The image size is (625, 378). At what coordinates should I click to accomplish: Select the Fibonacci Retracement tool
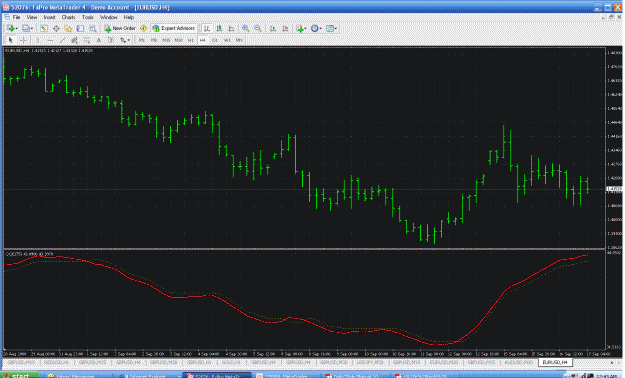pyautogui.click(x=86, y=40)
